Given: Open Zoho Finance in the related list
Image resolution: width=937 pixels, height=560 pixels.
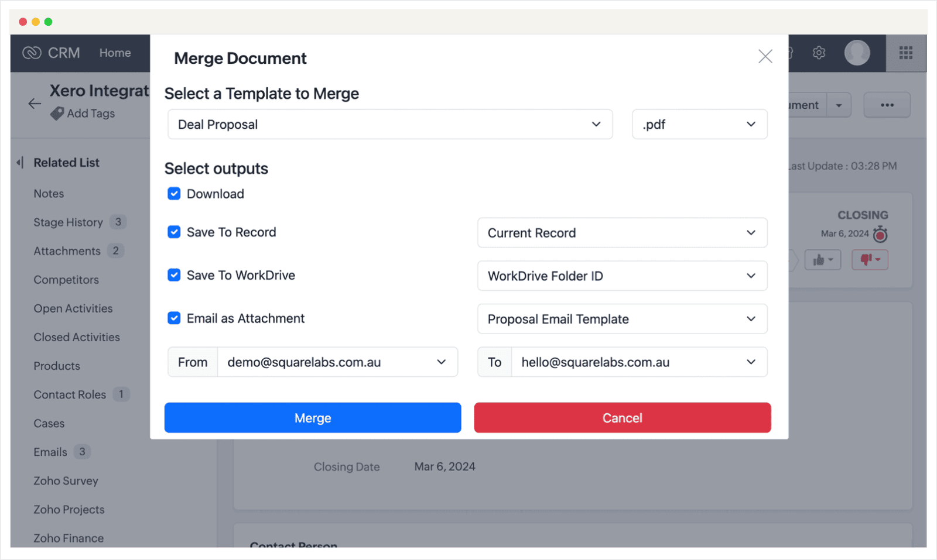Looking at the screenshot, I should (69, 538).
